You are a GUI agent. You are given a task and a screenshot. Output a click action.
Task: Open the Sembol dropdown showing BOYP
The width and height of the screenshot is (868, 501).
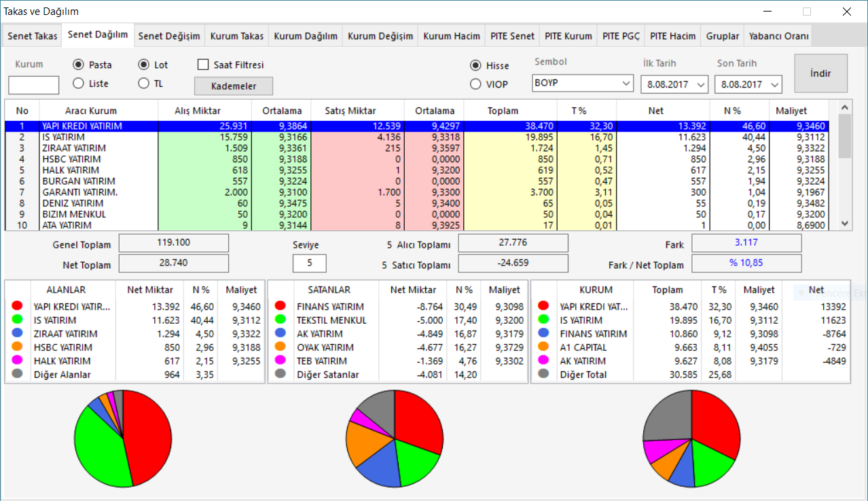[583, 84]
